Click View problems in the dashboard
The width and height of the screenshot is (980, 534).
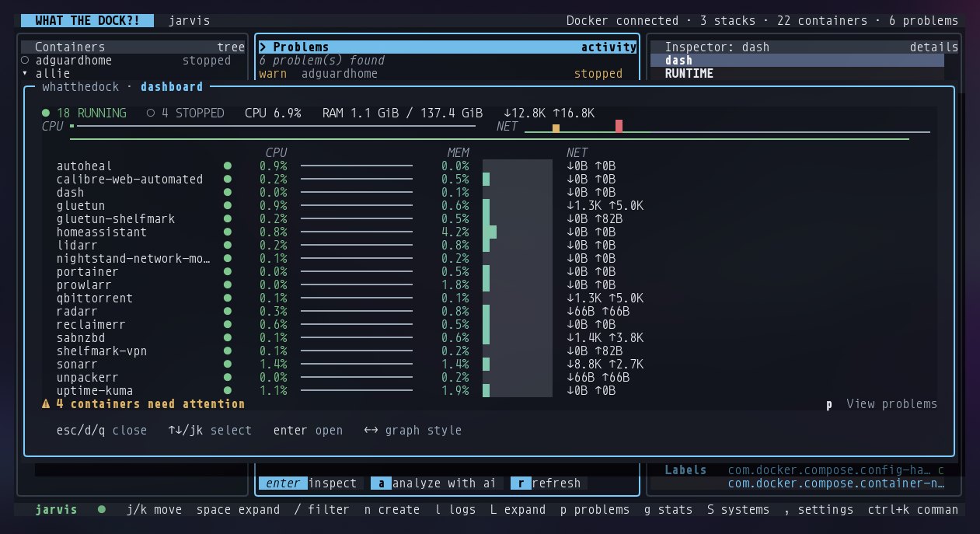pyautogui.click(x=891, y=404)
